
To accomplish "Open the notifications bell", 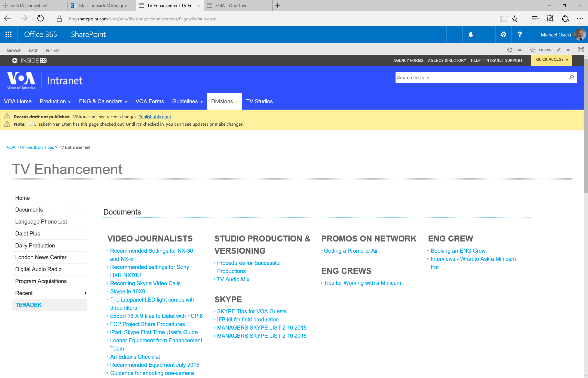I will click(x=471, y=35).
